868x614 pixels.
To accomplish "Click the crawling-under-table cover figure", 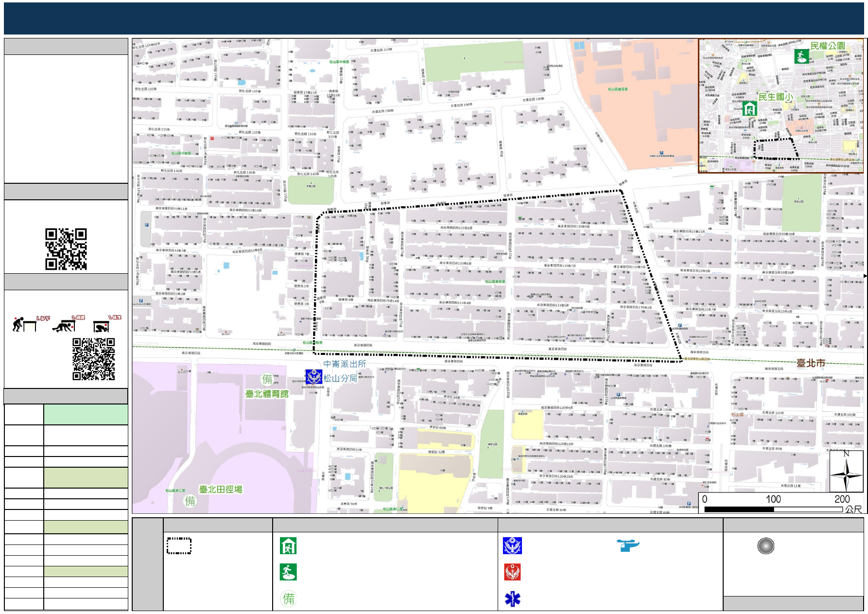I will [x=64, y=325].
